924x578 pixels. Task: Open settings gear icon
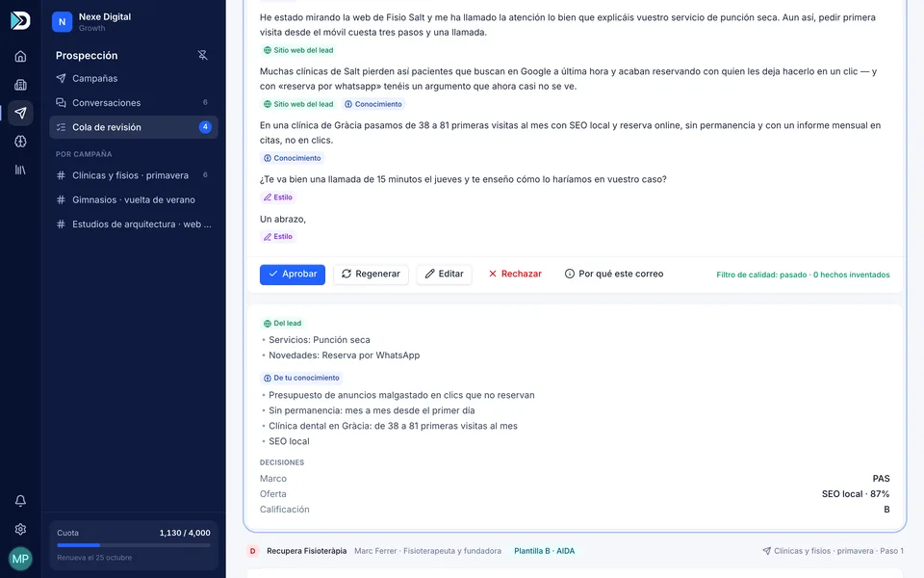[x=20, y=529]
